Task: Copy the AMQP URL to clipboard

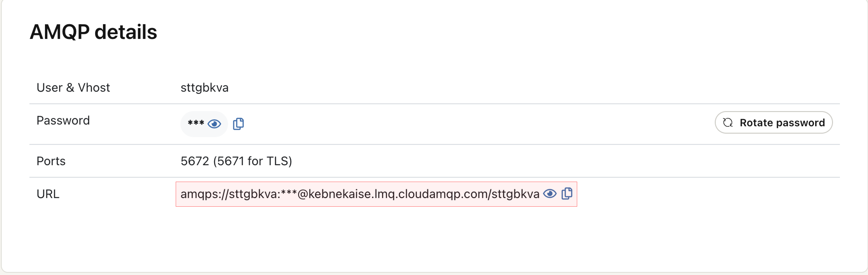Action: pos(567,194)
